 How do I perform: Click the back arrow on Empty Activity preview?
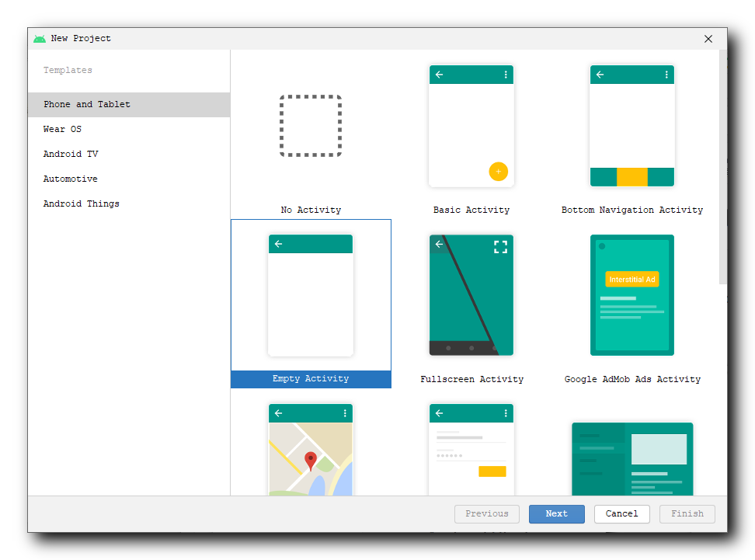(x=278, y=243)
